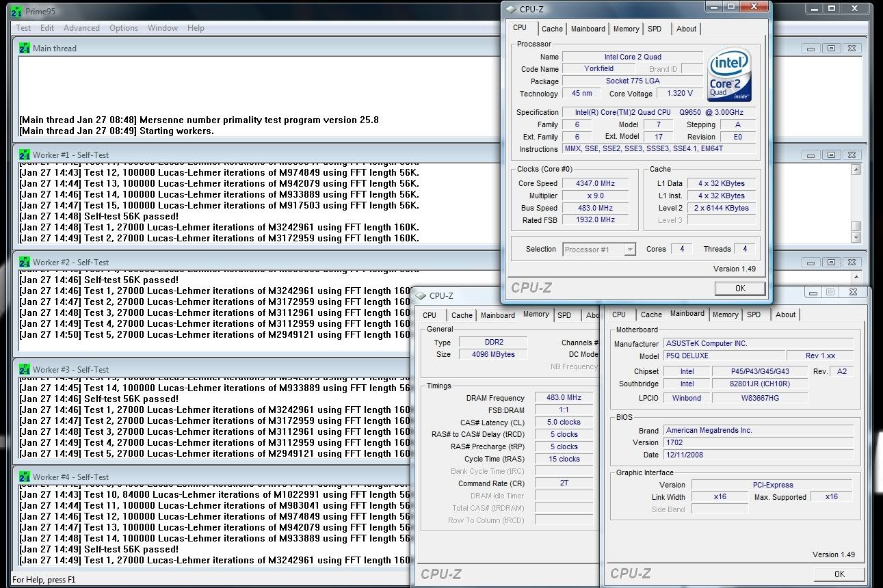
Task: Click the FSB:DRAM 1:1 value
Action: pyautogui.click(x=564, y=410)
